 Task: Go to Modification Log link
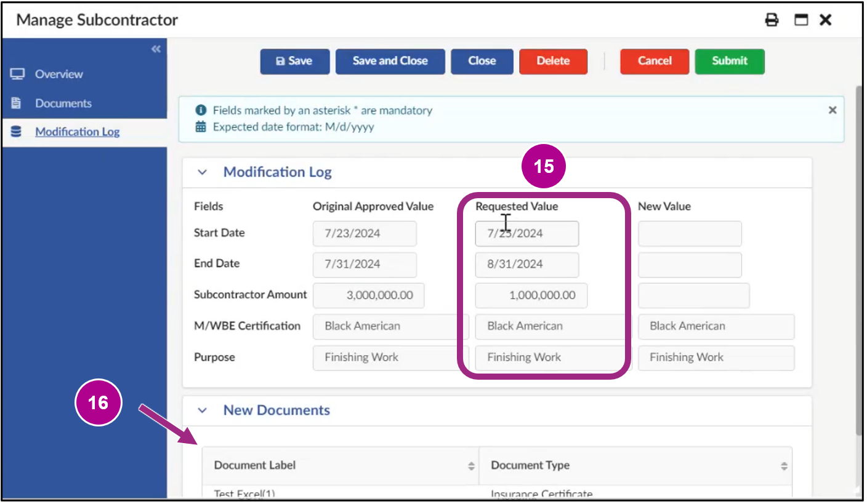pos(77,132)
